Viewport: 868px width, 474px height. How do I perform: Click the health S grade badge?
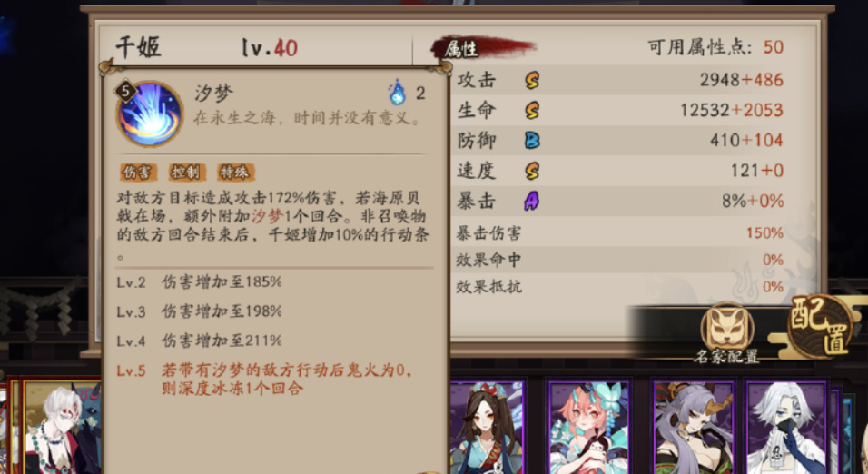(x=532, y=110)
